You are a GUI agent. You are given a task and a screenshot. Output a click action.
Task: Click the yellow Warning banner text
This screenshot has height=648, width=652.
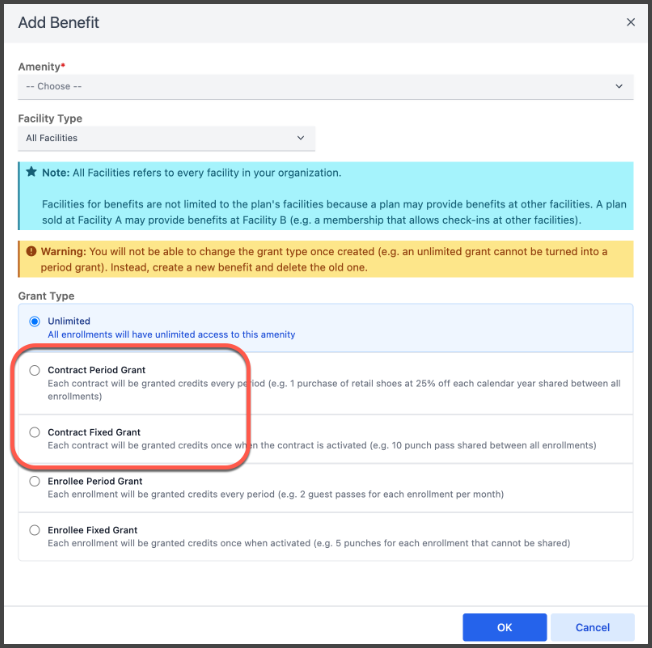tap(324, 259)
